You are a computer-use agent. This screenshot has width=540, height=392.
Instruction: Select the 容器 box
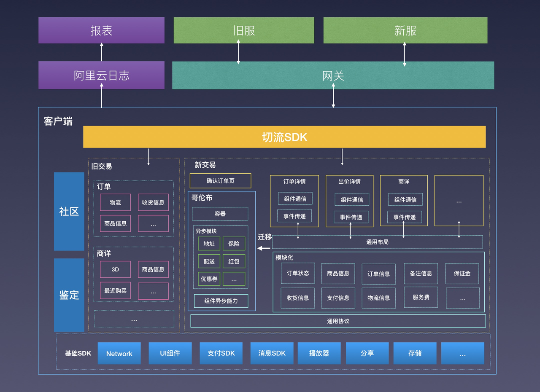220,214
